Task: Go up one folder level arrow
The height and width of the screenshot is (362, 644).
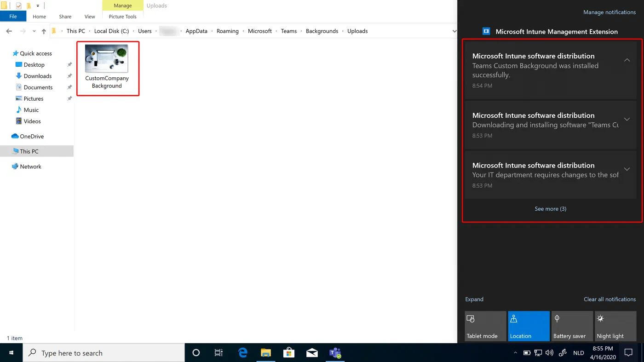Action: click(44, 31)
